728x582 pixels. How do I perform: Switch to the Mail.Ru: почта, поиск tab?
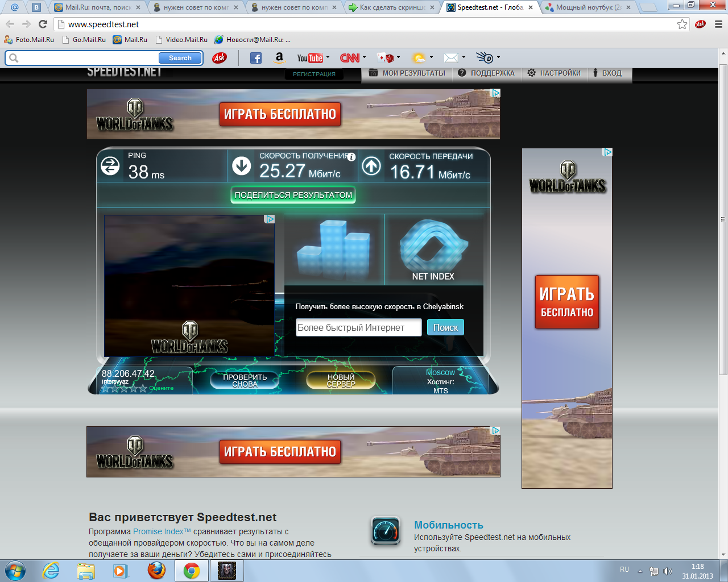[97, 7]
